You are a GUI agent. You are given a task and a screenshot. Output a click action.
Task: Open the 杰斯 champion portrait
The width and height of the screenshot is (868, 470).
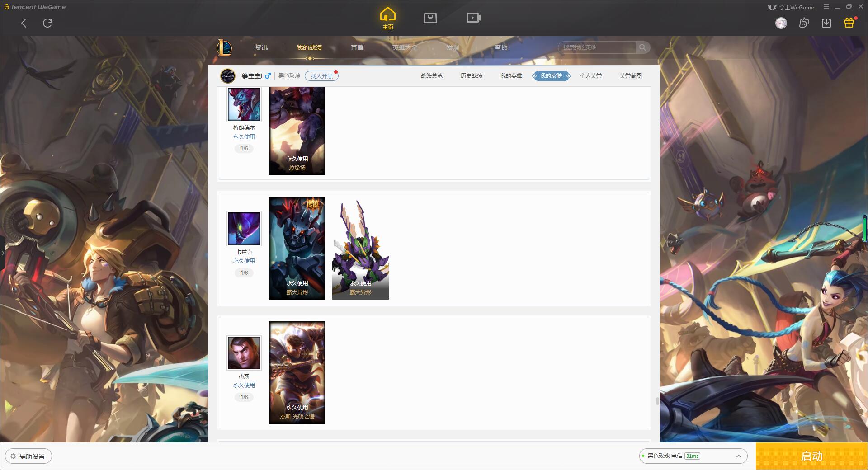[x=244, y=353]
